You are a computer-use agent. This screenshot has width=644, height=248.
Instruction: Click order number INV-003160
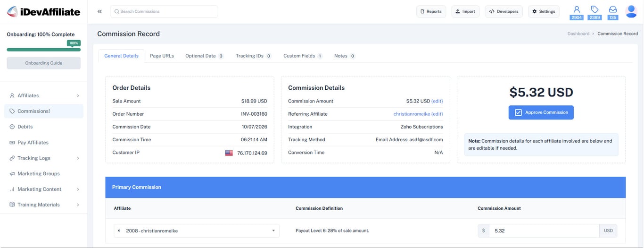pos(254,114)
